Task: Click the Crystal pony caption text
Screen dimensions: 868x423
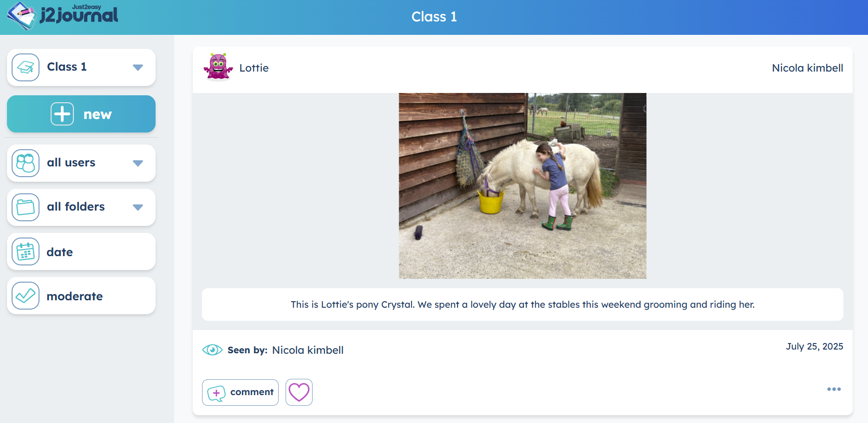Action: pos(522,304)
